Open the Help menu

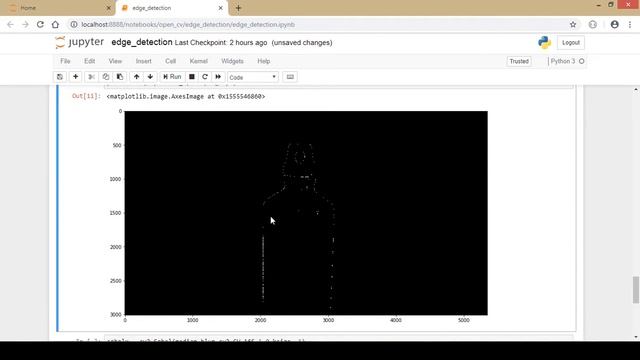click(263, 61)
